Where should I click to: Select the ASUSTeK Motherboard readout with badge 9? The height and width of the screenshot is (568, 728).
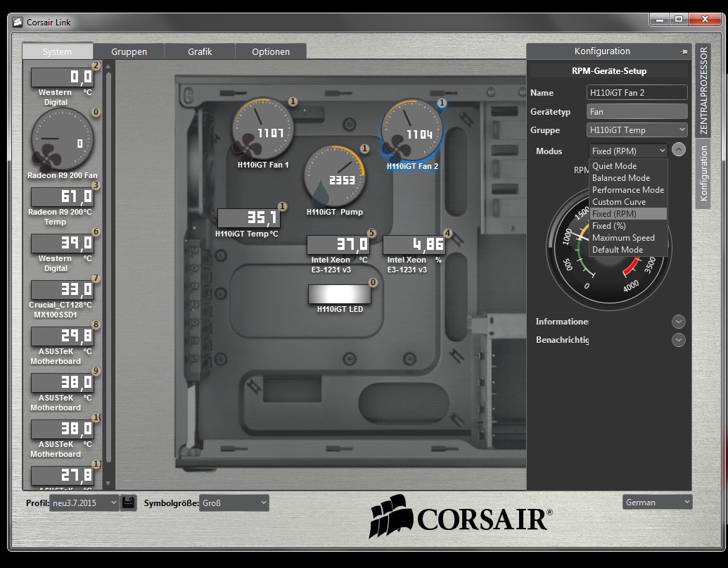63,383
